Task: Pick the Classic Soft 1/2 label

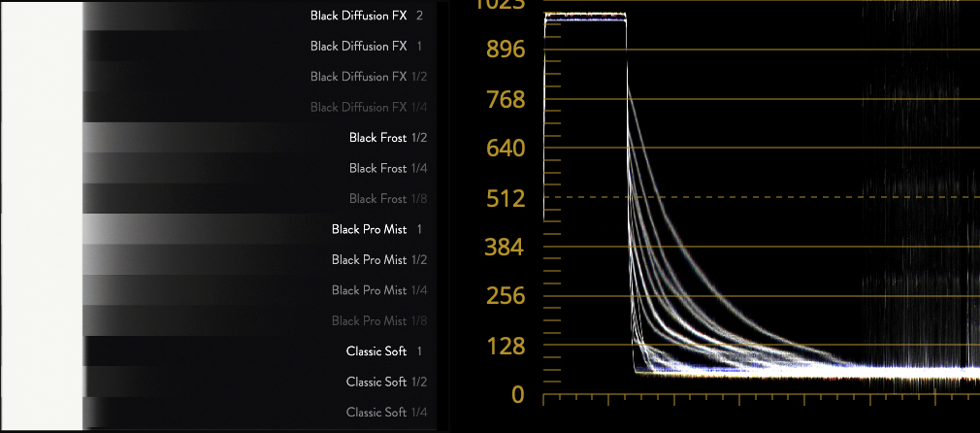Action: 387,382
